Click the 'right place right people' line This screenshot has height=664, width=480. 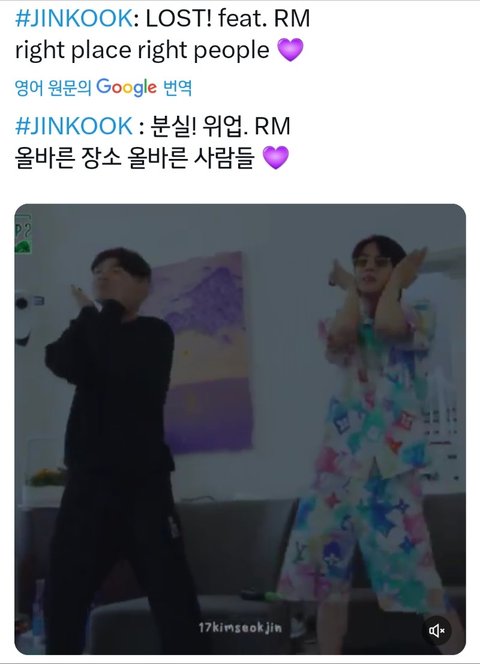(x=142, y=50)
